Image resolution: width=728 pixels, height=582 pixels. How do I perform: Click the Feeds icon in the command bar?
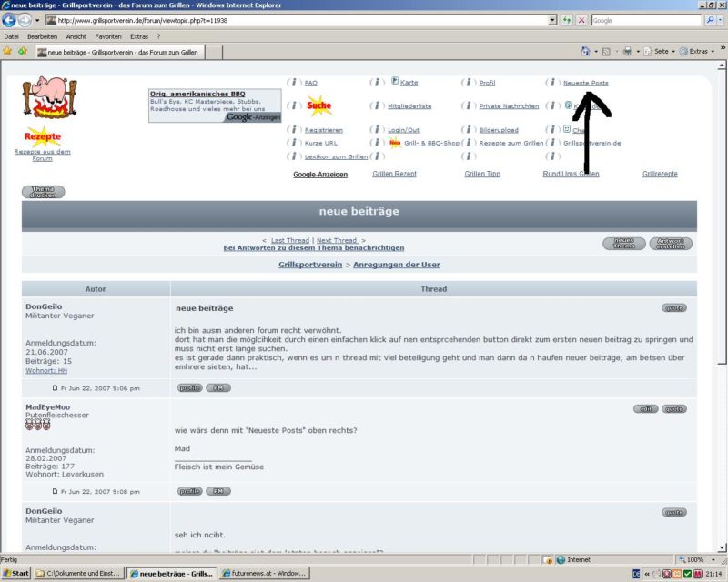point(606,52)
